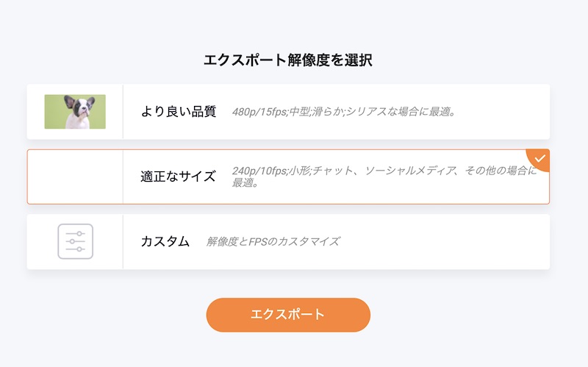The image size is (588, 367).
Task: Select the 適正なサイズ option label
Action: pos(178,177)
